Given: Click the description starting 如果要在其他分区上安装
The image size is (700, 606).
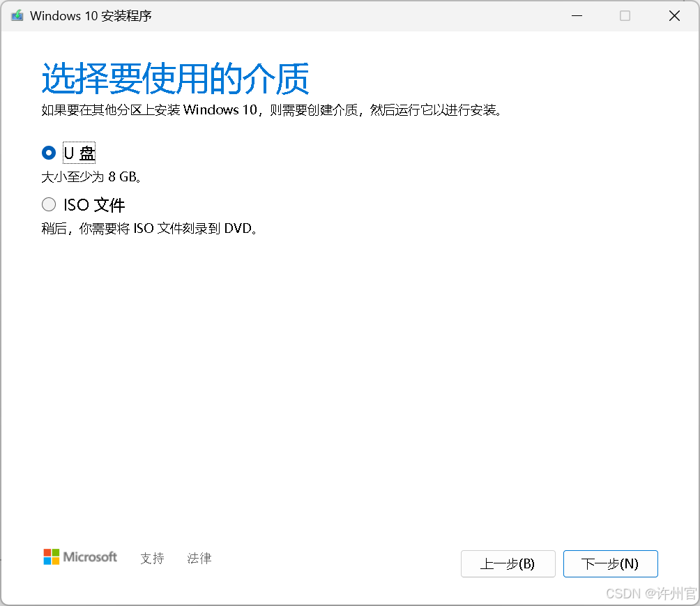Looking at the screenshot, I should click(271, 110).
